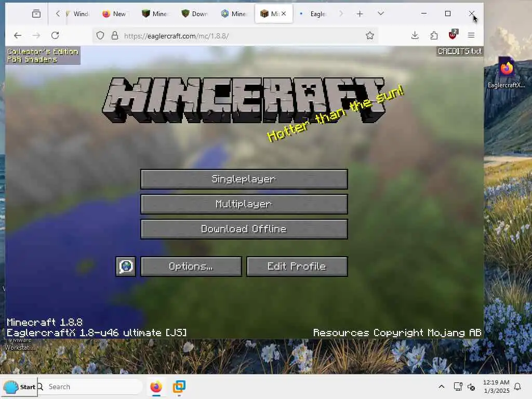
Task: View site security padlock info
Action: [115, 35]
